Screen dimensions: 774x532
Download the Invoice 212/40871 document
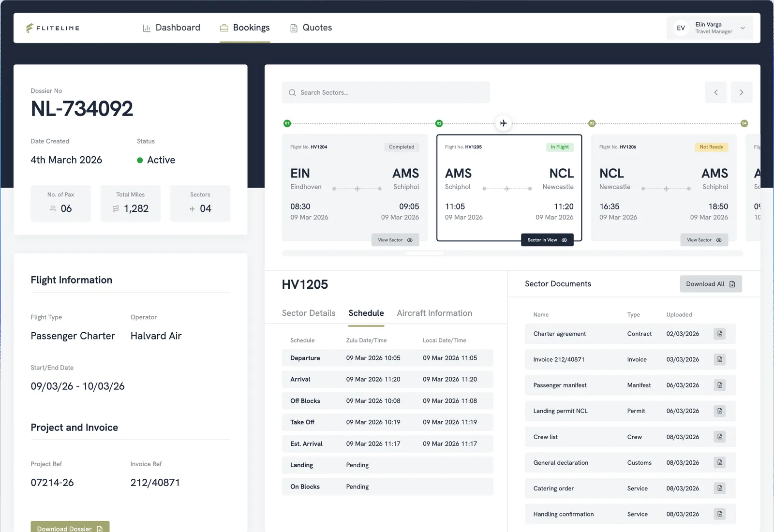pos(720,359)
